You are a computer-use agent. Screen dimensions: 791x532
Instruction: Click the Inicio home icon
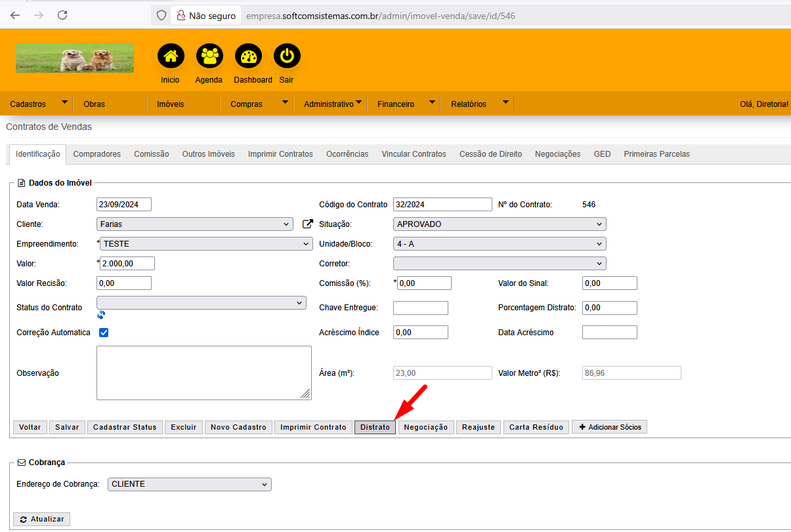click(x=170, y=56)
